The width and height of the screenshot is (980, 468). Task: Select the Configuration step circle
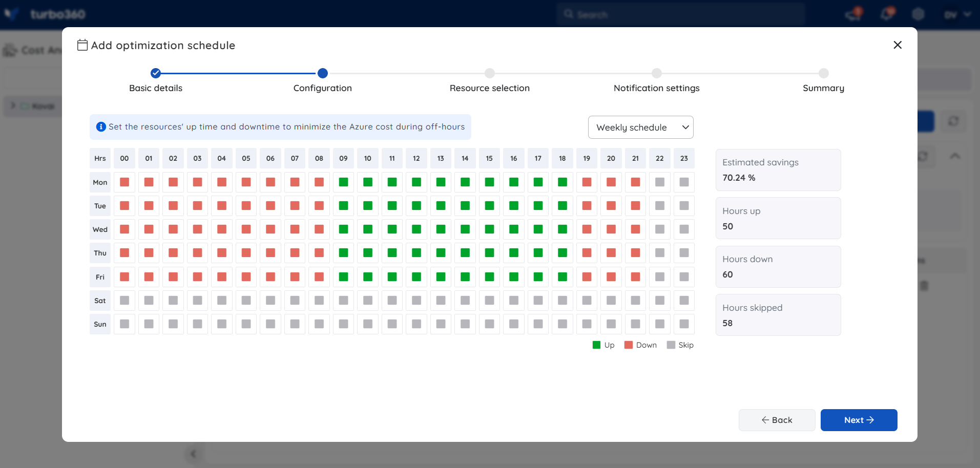pyautogui.click(x=323, y=73)
